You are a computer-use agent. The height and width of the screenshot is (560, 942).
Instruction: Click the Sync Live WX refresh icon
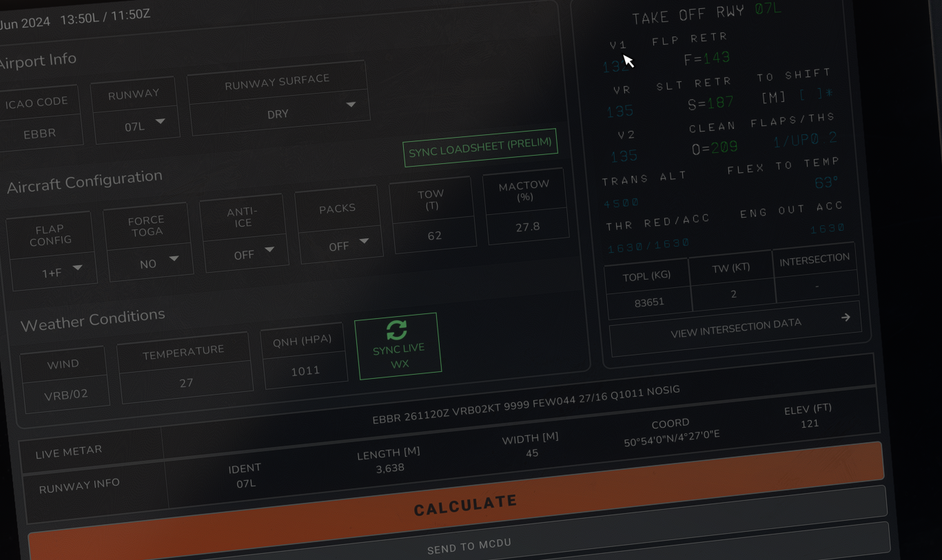pos(397,330)
